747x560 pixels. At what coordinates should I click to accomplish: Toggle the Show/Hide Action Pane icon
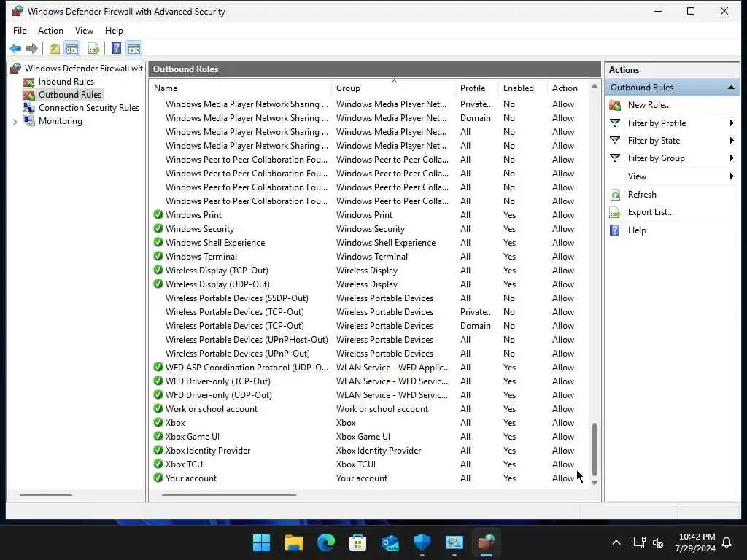(x=134, y=48)
